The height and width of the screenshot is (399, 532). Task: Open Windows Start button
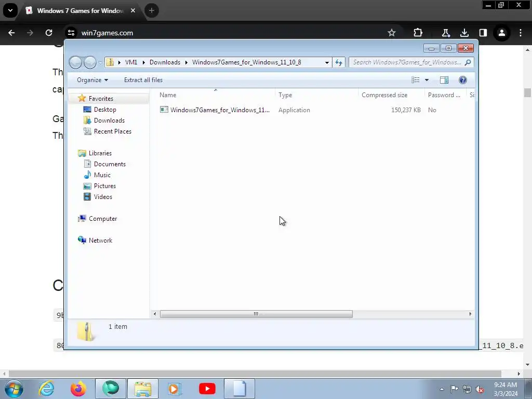tap(14, 389)
